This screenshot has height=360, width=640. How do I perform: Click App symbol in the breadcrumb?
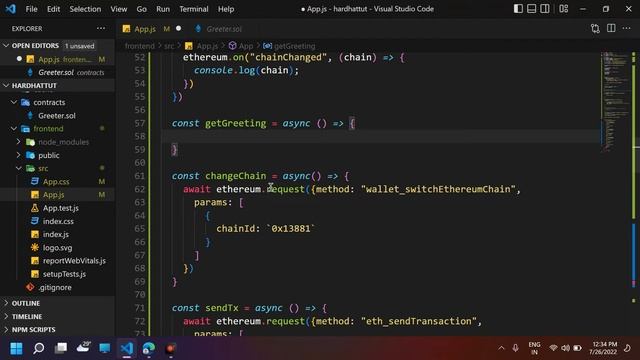(x=241, y=46)
